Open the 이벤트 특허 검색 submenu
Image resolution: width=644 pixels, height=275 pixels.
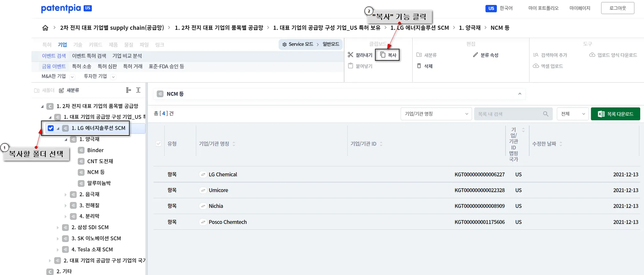coord(89,56)
